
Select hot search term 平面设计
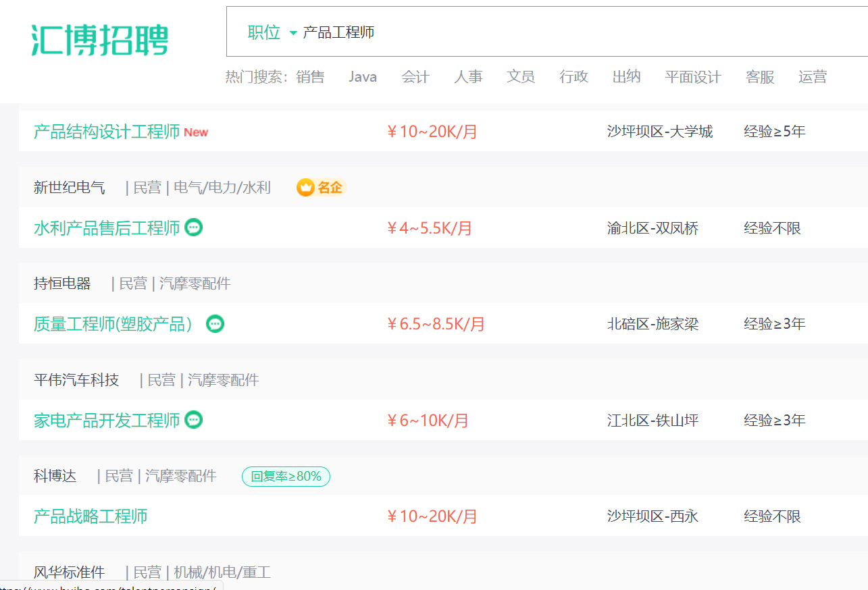coord(693,77)
